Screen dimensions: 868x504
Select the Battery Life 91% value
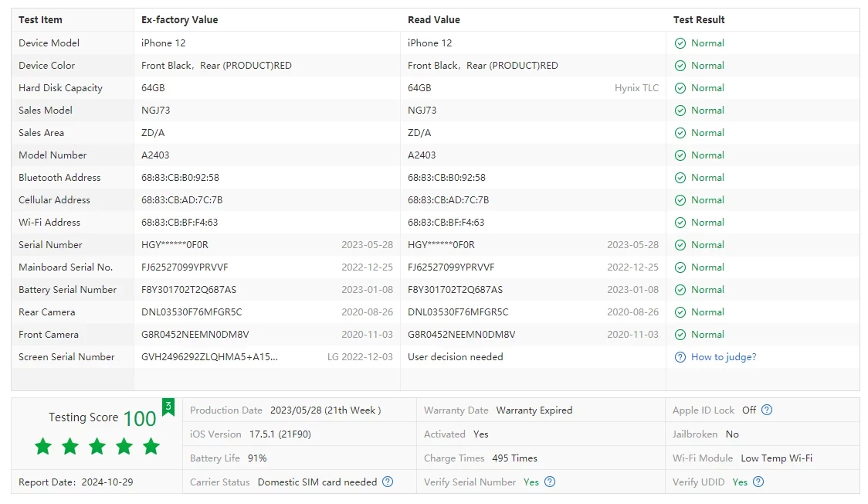[257, 458]
